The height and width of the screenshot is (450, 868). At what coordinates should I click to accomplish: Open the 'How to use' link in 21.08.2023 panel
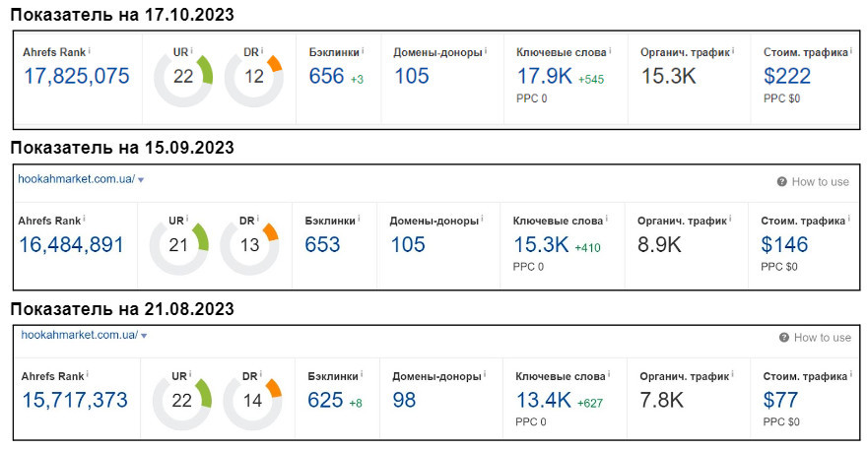822,338
